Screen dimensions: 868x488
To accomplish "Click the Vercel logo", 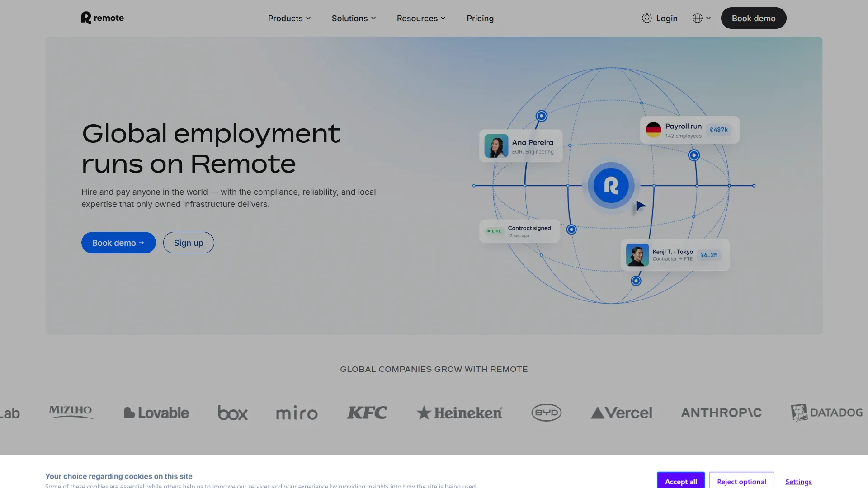I will [x=622, y=413].
